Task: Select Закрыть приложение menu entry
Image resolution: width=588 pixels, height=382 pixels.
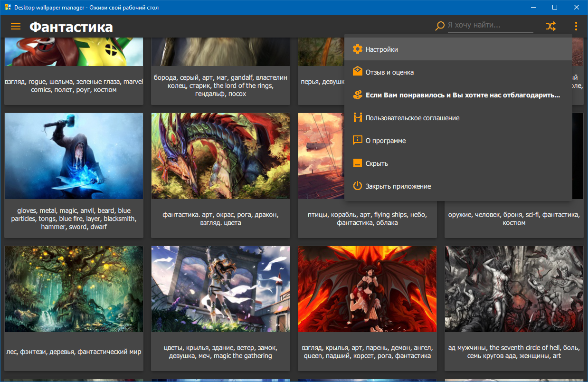Action: [458, 186]
